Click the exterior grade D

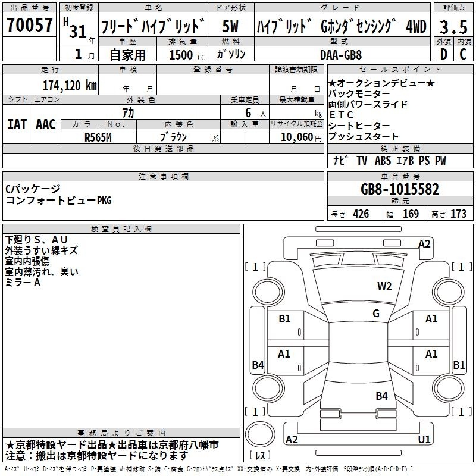tap(443, 54)
